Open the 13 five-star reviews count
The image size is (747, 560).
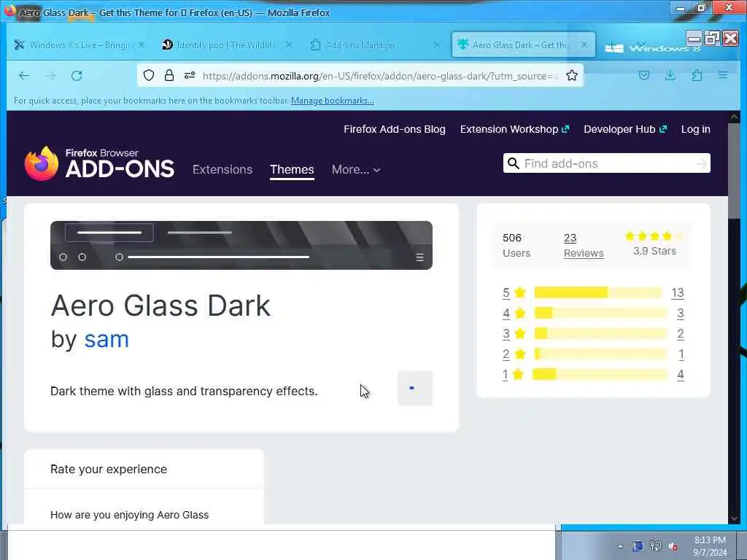(x=678, y=292)
